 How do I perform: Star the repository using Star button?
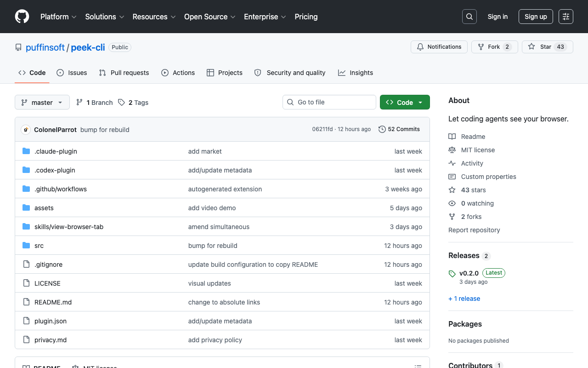[547, 47]
